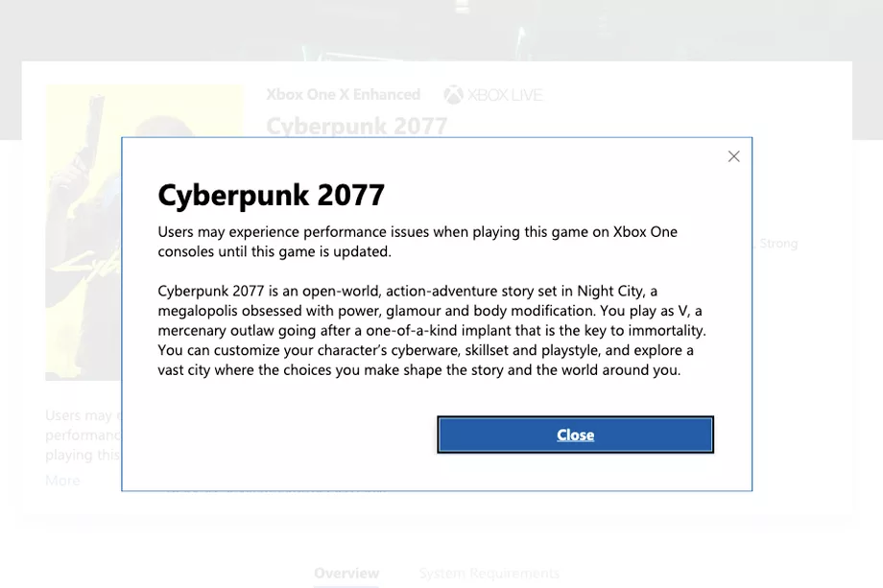
Task: Click the performance issues warning in dialog
Action: (418, 242)
